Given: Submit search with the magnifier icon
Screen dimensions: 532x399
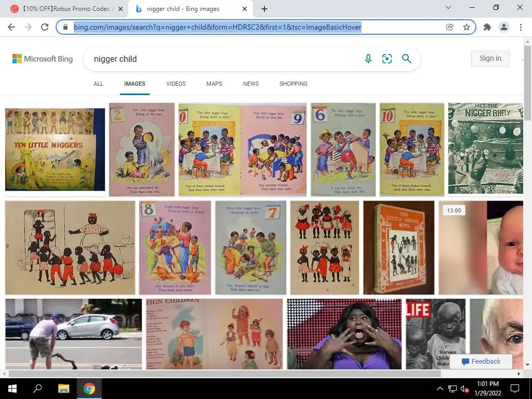Looking at the screenshot, I should point(406,59).
